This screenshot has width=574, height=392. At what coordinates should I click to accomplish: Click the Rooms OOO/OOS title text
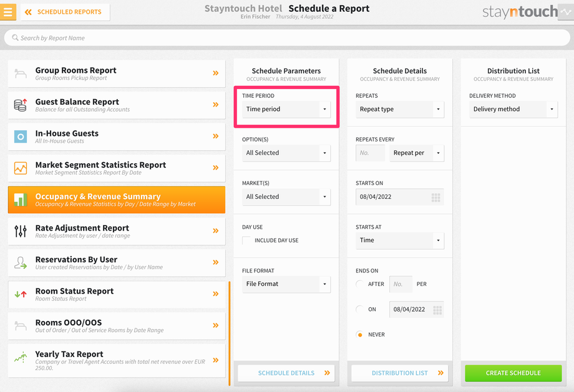pyautogui.click(x=69, y=323)
